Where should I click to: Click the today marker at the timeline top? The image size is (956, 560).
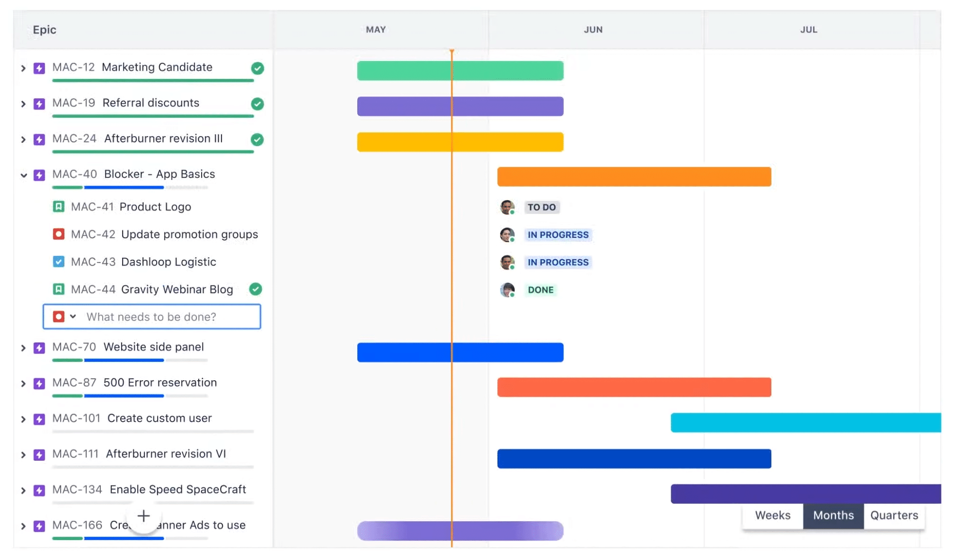(x=452, y=51)
